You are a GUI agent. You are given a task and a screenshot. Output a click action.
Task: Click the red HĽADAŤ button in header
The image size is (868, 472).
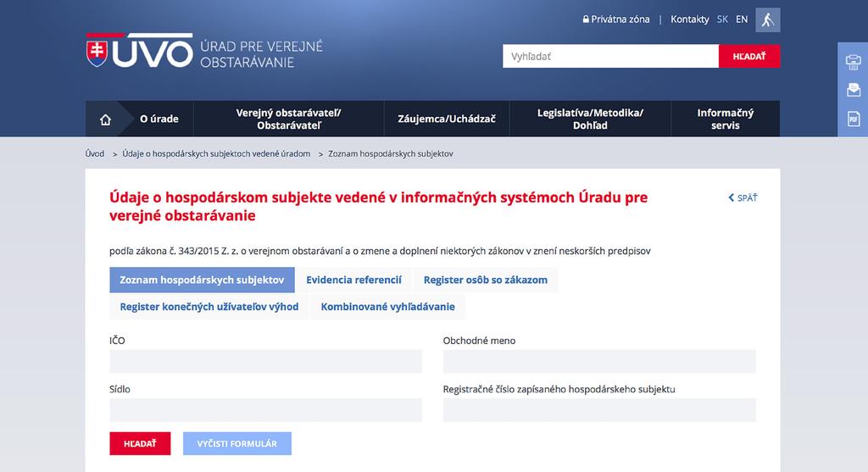click(749, 57)
